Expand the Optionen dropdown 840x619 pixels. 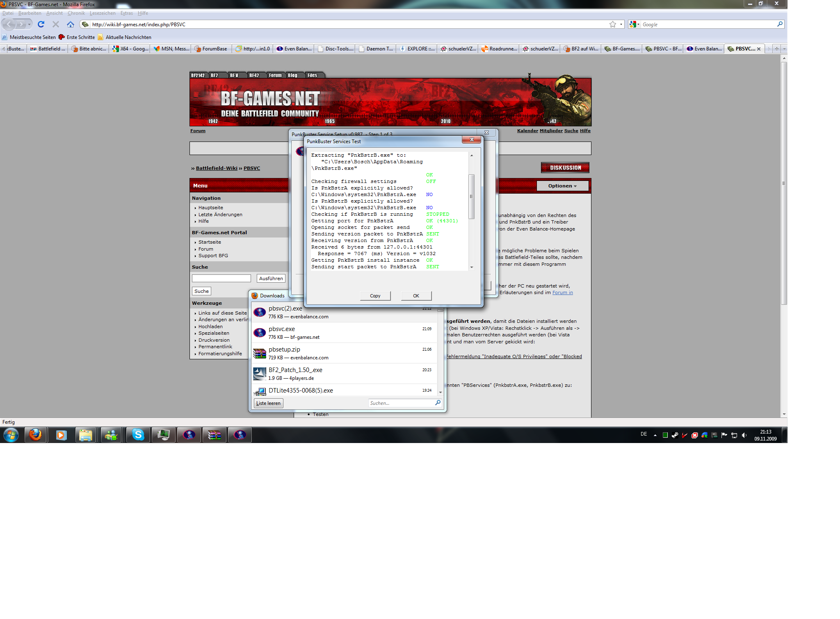(562, 186)
